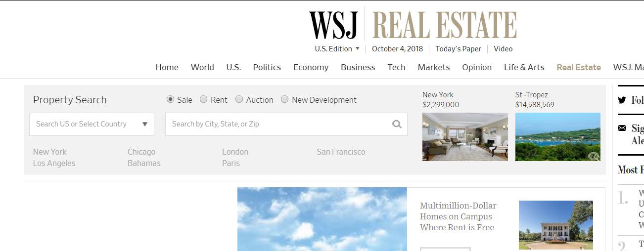Go to the Business section
Screen dimensions: 644x251
358,67
